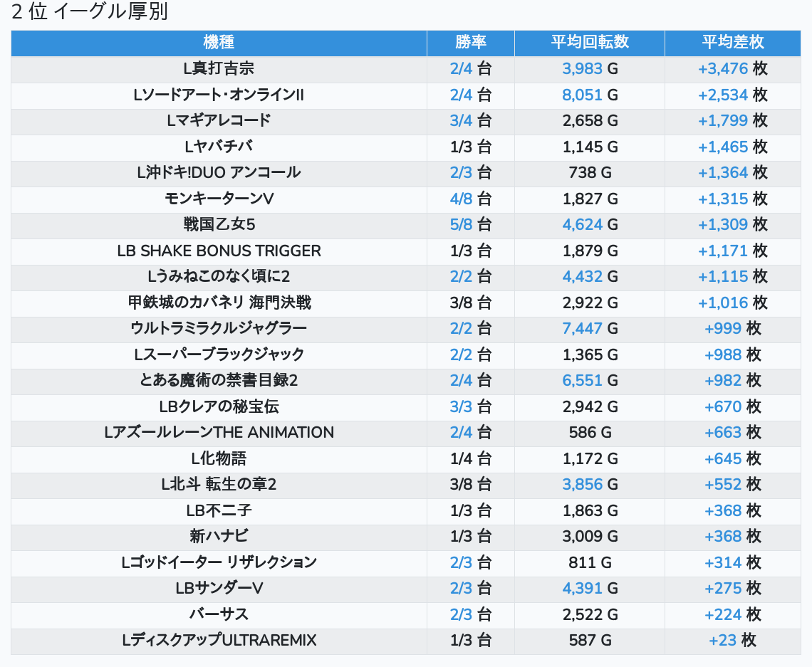Click the +1,364 枚 value
Viewport: 812px width, 667px height.
732,173
